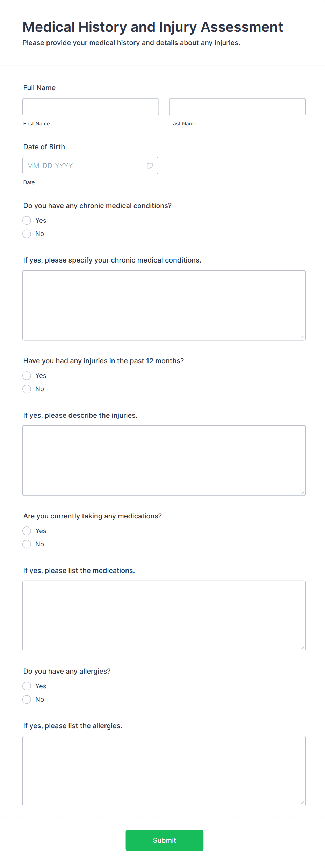Select Yes for currently taking medications
This screenshot has height=868, width=325.
pyautogui.click(x=27, y=531)
